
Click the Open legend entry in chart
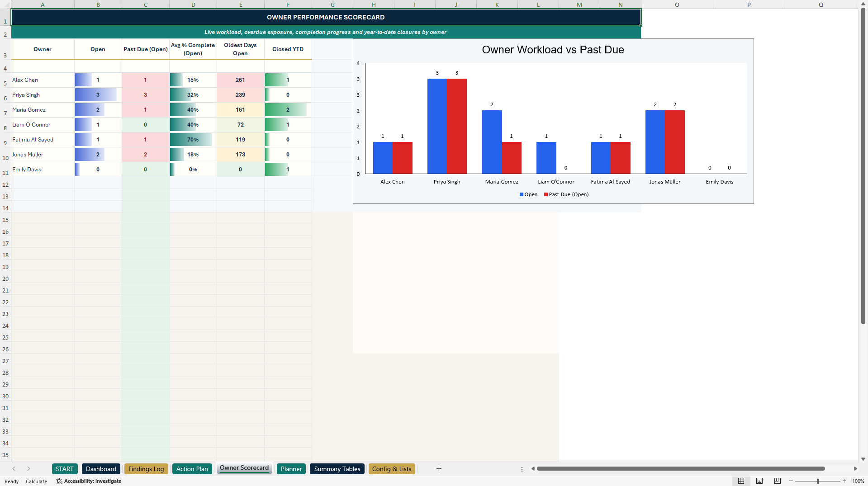tap(528, 194)
